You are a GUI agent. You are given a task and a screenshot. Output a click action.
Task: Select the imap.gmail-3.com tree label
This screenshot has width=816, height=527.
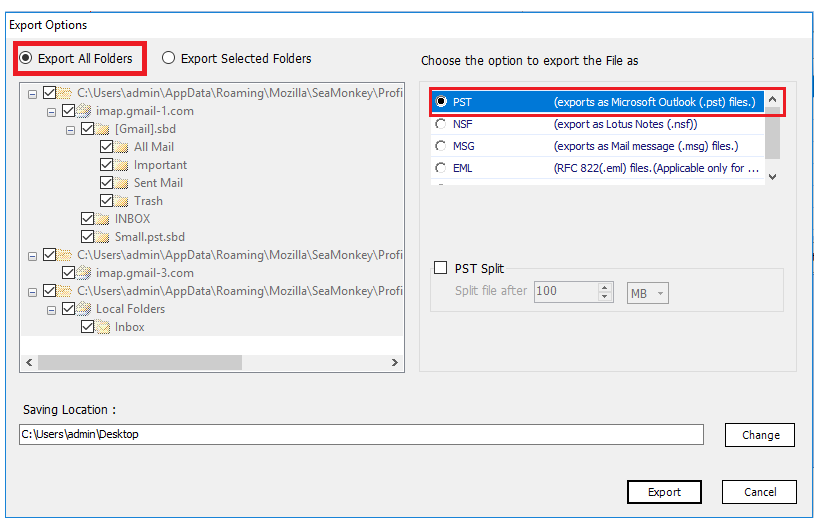pos(145,273)
